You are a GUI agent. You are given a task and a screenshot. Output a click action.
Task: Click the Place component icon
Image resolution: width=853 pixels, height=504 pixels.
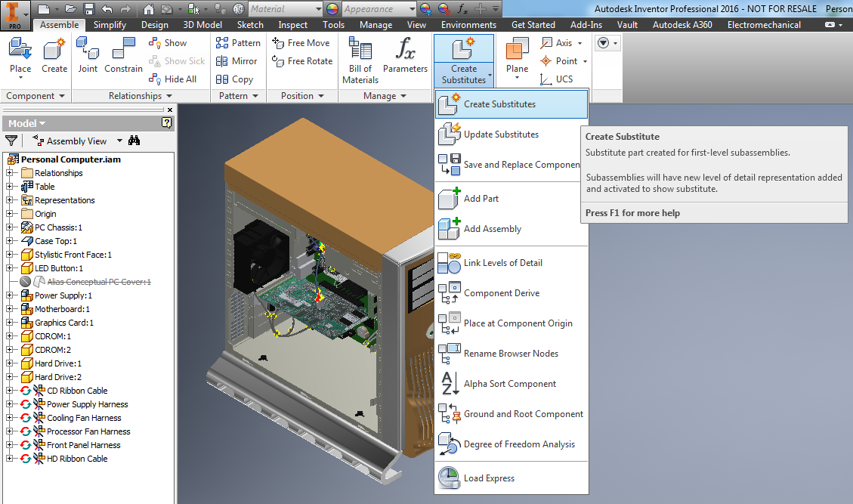(x=20, y=49)
